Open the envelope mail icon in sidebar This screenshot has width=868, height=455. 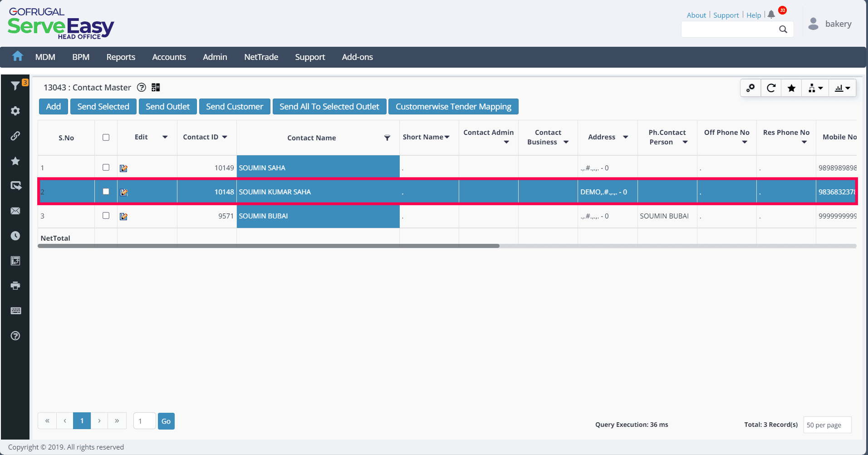(x=15, y=211)
